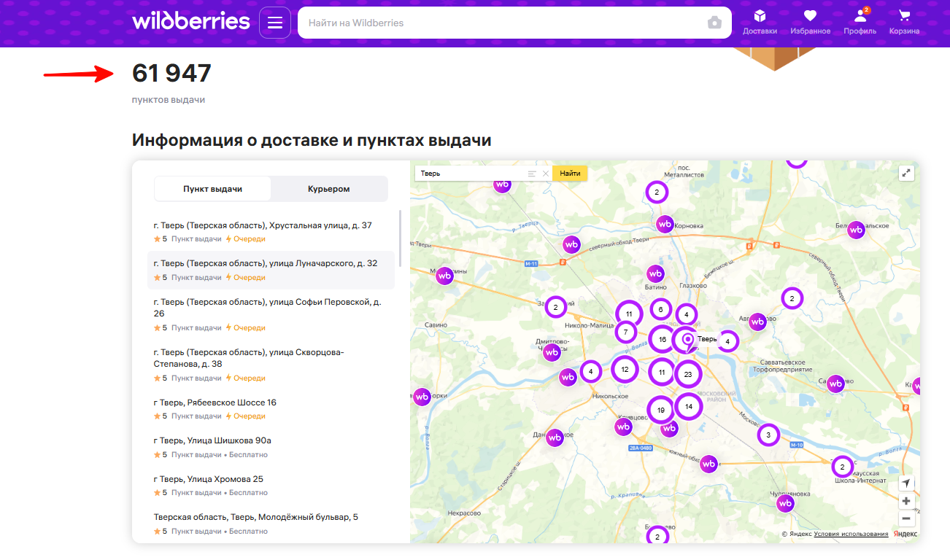Click cluster 2 near пос. Металлистов
950x560 pixels.
tap(657, 192)
